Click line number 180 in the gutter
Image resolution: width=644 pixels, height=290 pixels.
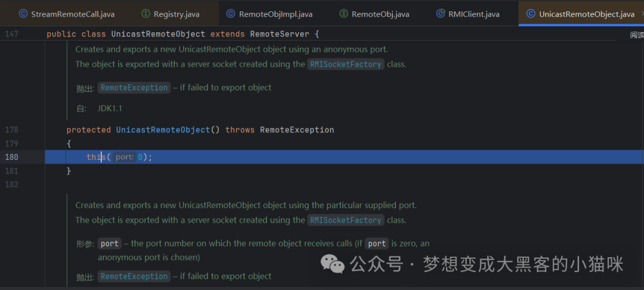coord(11,158)
